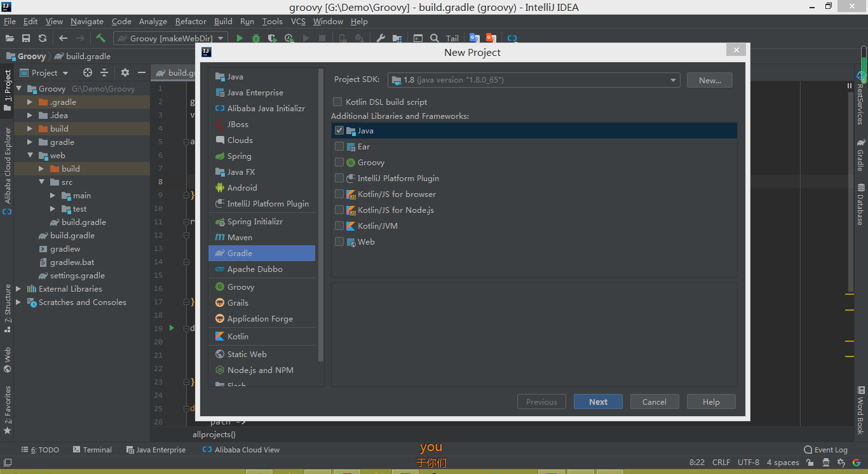Open the Project view selector dropdown
The height and width of the screenshot is (474, 868).
pos(44,72)
